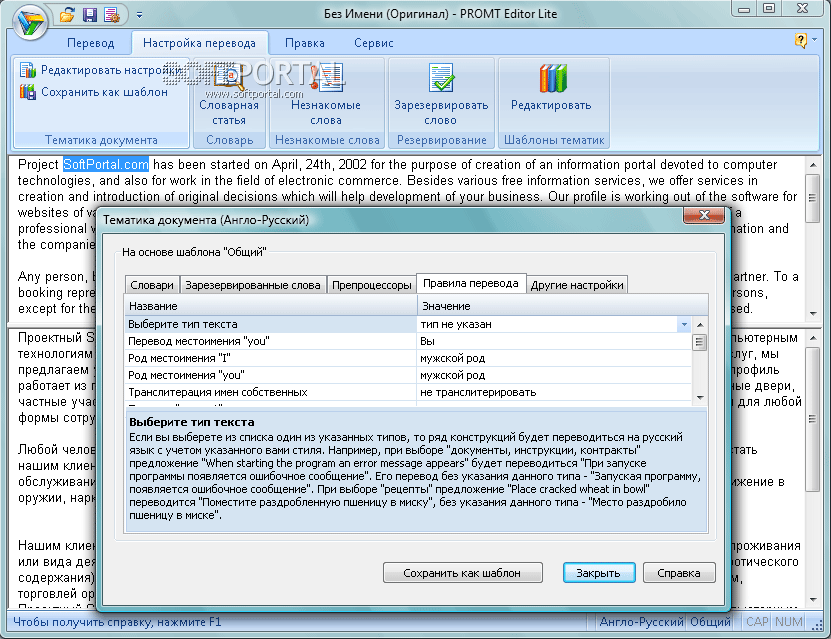
Task: Open the Другие настройки dialog tab
Action: pyautogui.click(x=577, y=285)
